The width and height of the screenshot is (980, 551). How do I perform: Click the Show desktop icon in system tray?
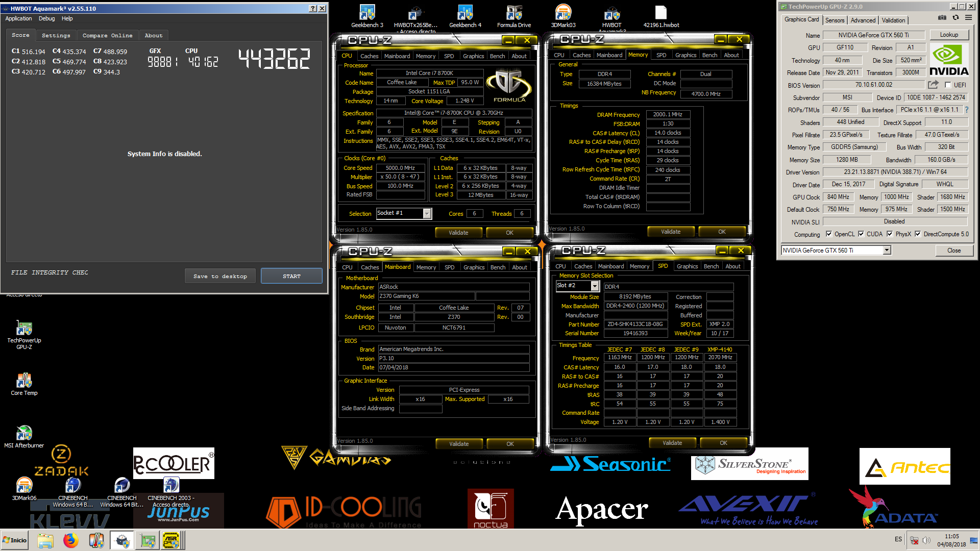pyautogui.click(x=974, y=540)
